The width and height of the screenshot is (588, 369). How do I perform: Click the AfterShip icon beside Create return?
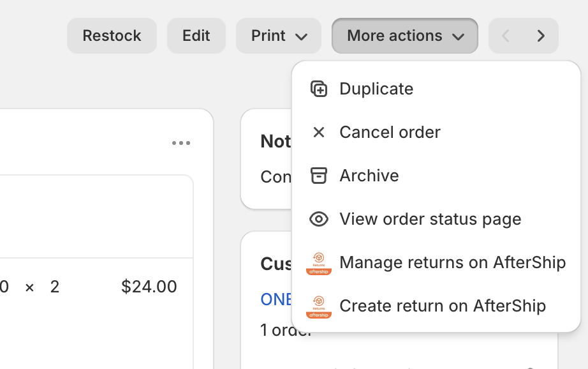click(x=318, y=306)
